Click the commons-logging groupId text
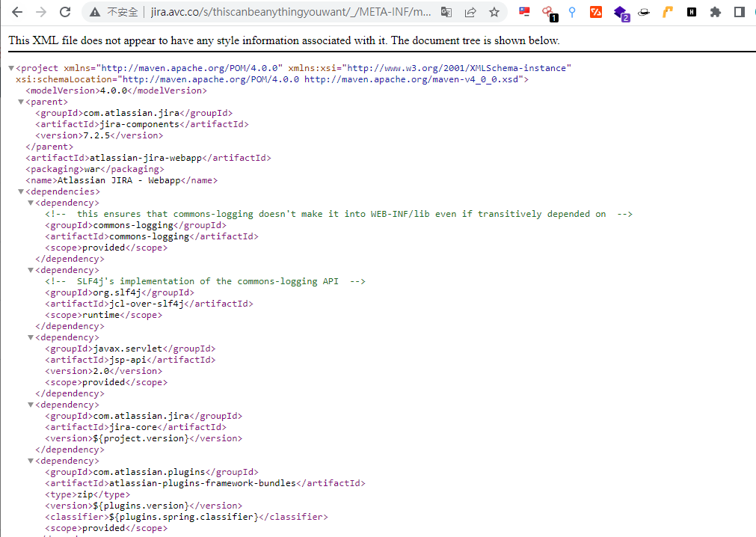Image resolution: width=756 pixels, height=537 pixels. click(133, 225)
